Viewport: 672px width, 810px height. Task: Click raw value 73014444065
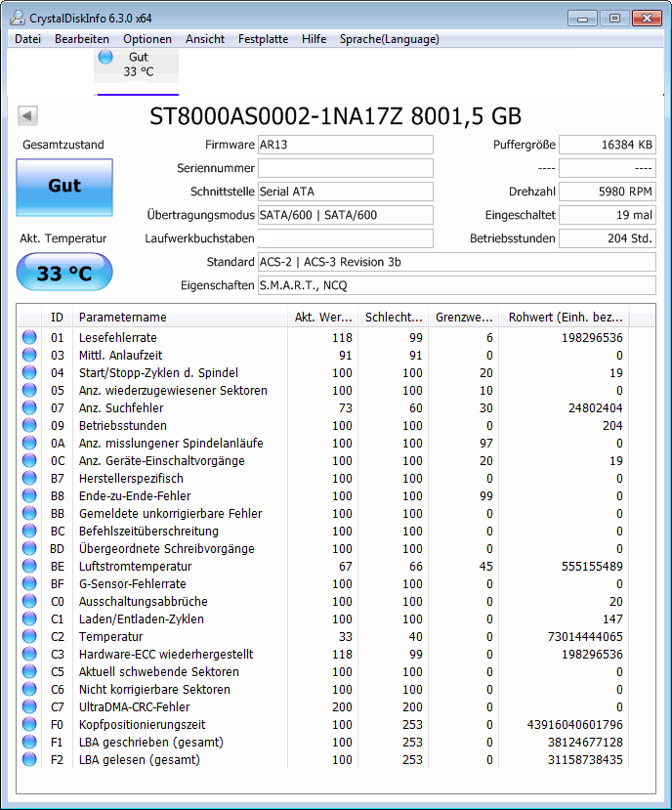pyautogui.click(x=585, y=636)
